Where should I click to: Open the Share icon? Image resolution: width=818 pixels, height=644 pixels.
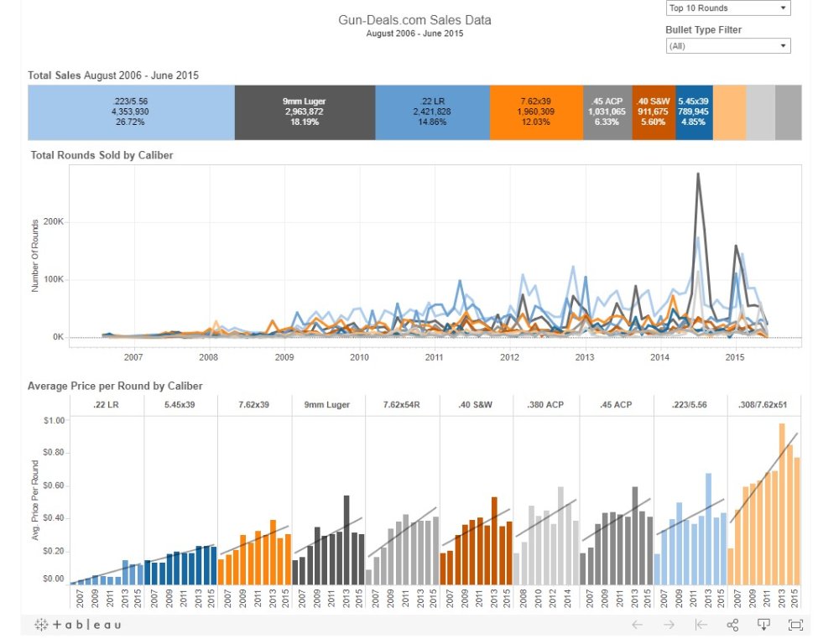click(x=732, y=625)
